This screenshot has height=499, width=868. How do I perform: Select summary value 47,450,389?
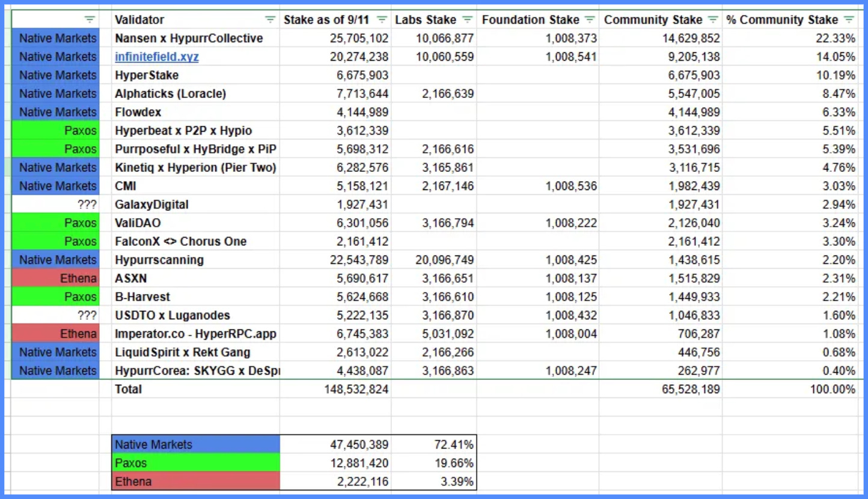point(335,445)
